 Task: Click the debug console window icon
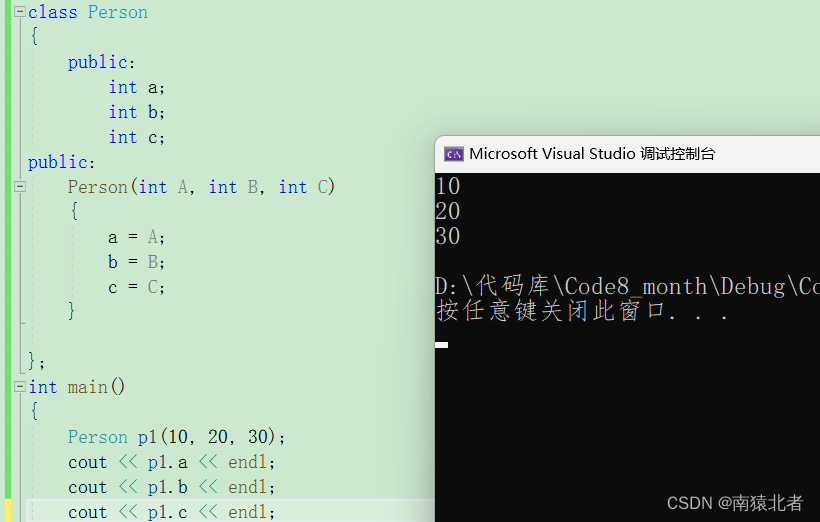point(453,154)
